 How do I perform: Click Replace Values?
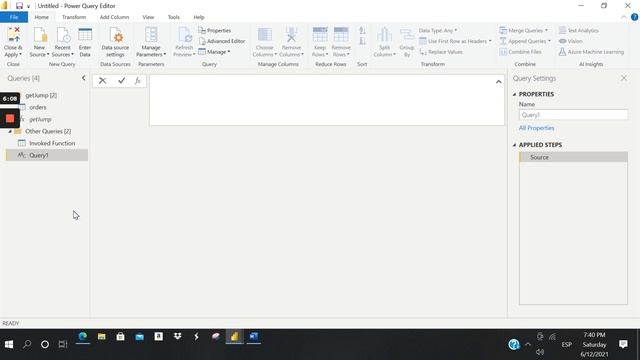pyautogui.click(x=441, y=52)
